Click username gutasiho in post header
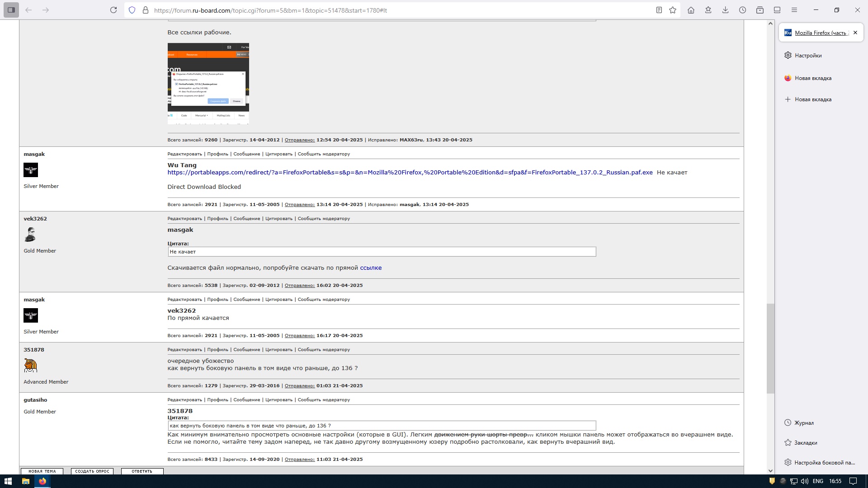This screenshot has width=868, height=488. click(x=35, y=399)
